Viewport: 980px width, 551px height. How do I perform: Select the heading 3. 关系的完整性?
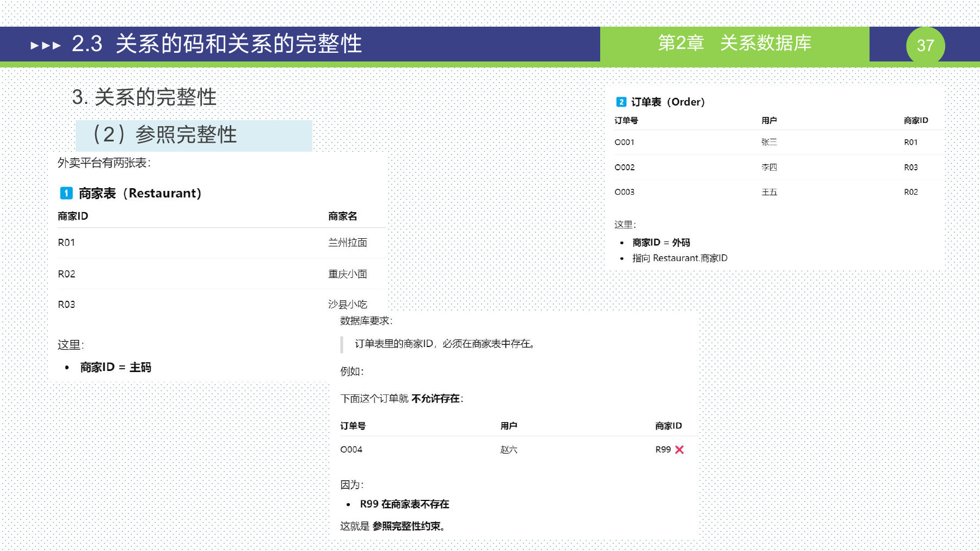(x=144, y=97)
